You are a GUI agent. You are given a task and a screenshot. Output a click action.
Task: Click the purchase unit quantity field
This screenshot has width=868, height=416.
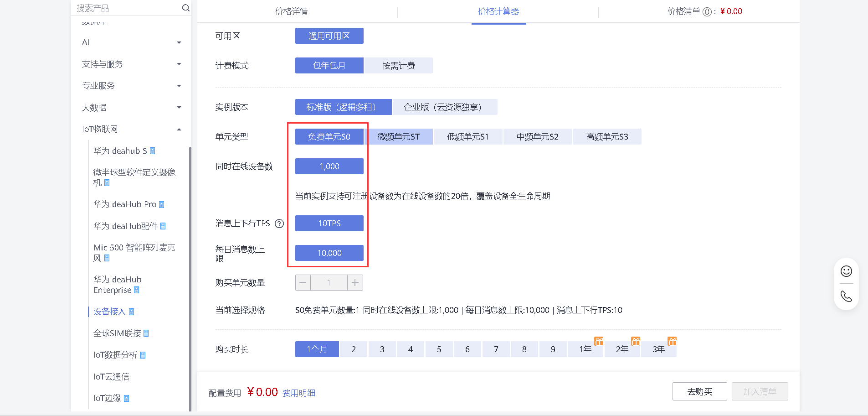pos(329,283)
